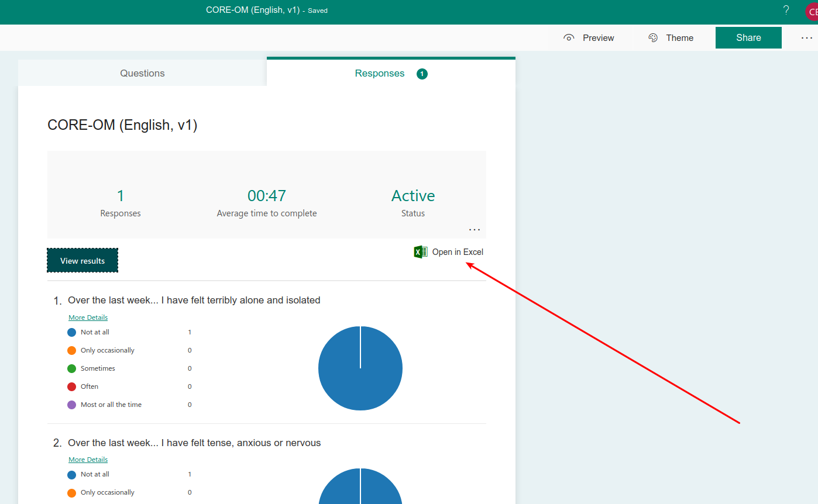Click the form title CORE-OM (English, v1)
818x504 pixels.
[x=122, y=125]
